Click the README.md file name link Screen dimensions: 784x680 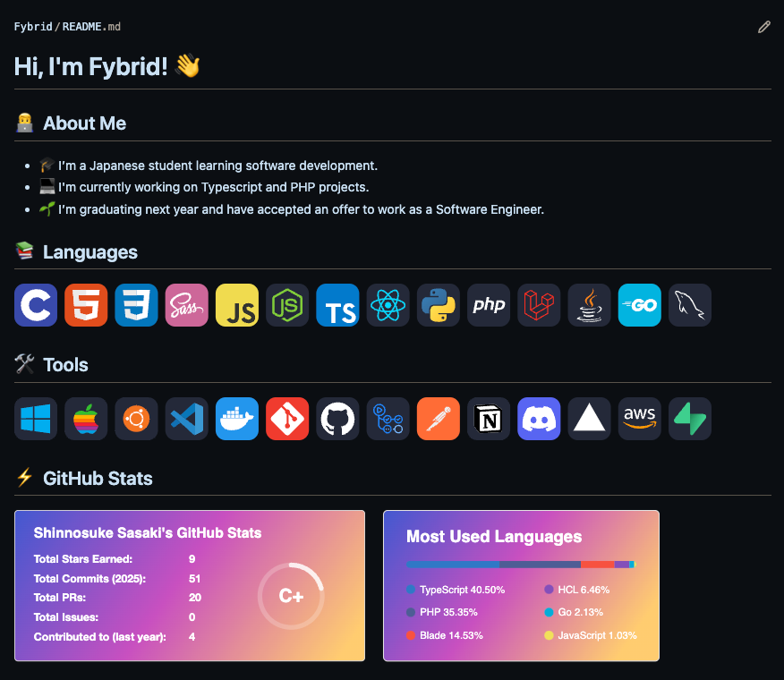91,27
